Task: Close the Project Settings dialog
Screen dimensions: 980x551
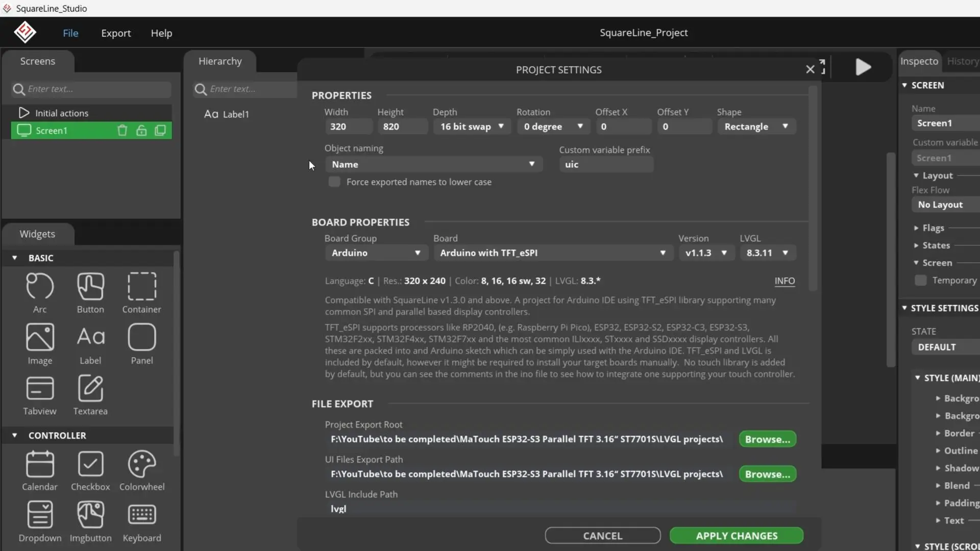Action: click(x=810, y=69)
